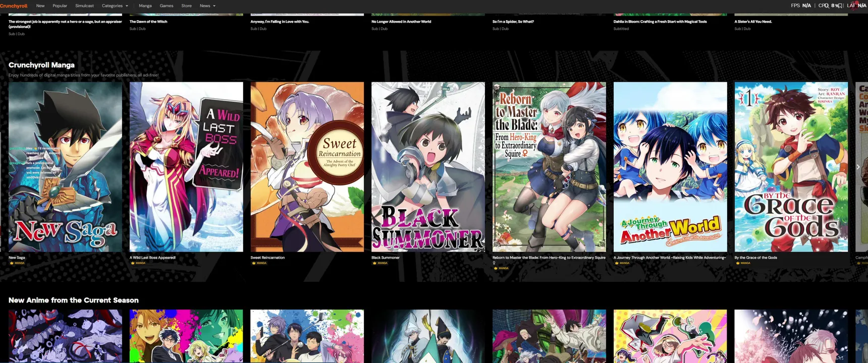The width and height of the screenshot is (868, 363).
Task: Open the Popular menu item
Action: pos(60,6)
